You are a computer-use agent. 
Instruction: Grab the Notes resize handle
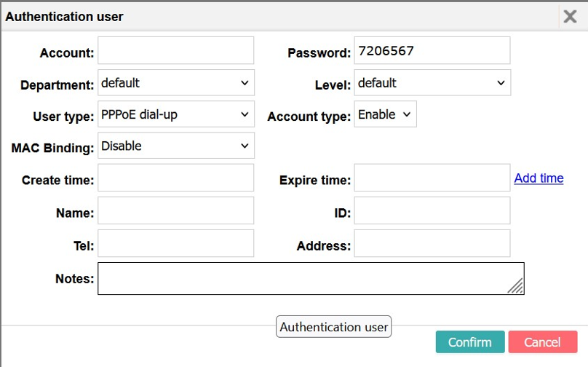point(516,286)
